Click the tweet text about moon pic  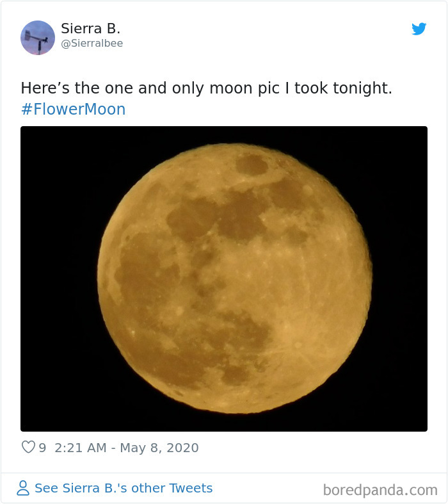tap(207, 88)
